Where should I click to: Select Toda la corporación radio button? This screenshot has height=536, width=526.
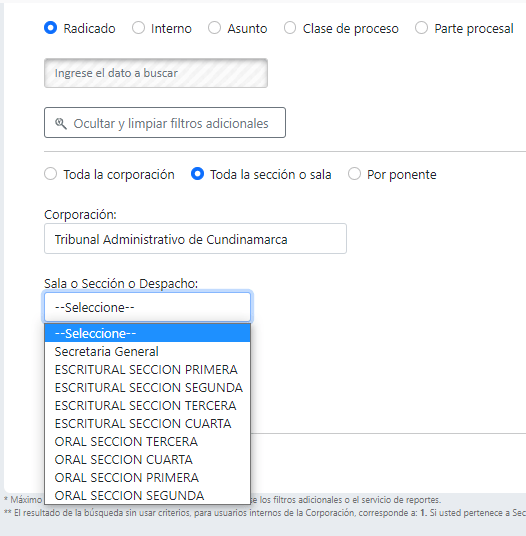(51, 174)
